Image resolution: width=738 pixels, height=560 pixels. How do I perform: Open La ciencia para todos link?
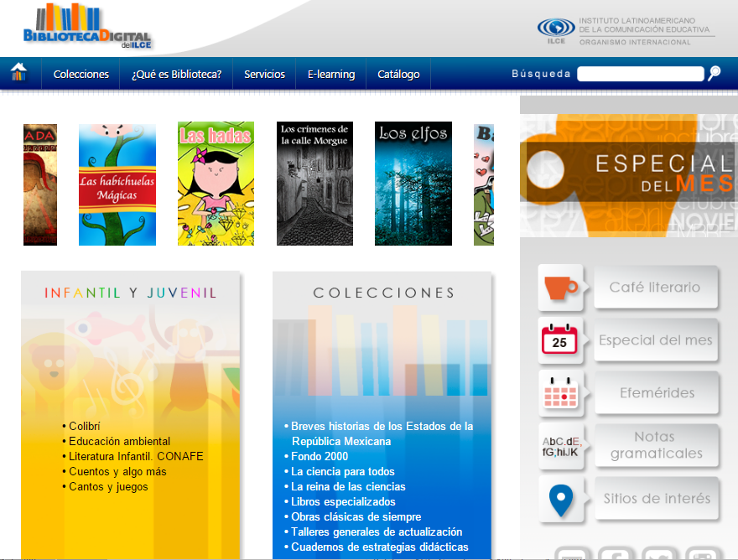pos(342,471)
